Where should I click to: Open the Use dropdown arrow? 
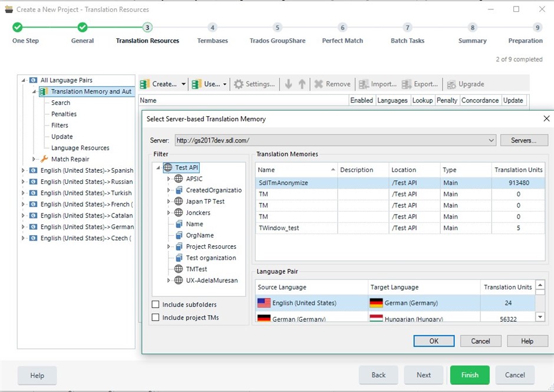(225, 84)
